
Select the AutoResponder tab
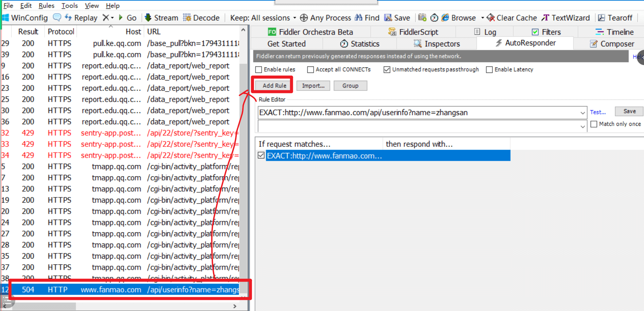pyautogui.click(x=525, y=43)
